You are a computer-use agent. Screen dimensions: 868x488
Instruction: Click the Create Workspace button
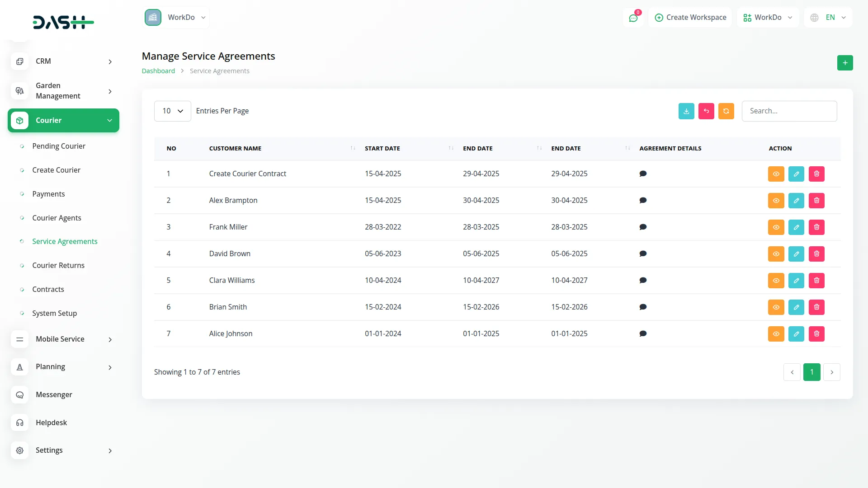[x=690, y=18]
